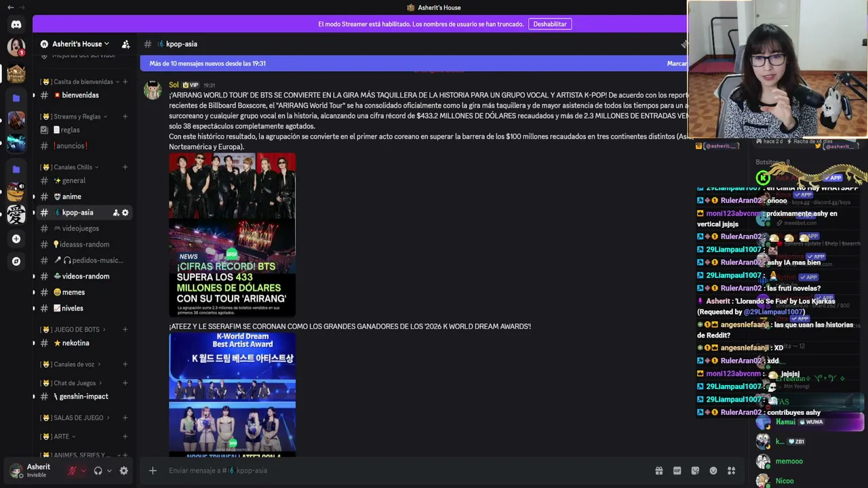
Task: Add a channel to ARTE category
Action: (x=125, y=436)
